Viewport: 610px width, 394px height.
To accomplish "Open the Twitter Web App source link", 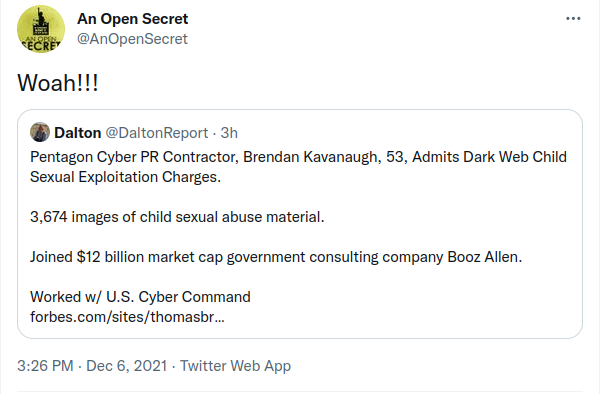I will [235, 366].
